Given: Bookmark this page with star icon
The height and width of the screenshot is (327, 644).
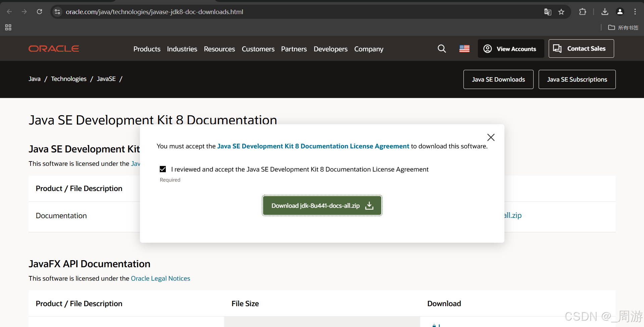Looking at the screenshot, I should tap(561, 12).
